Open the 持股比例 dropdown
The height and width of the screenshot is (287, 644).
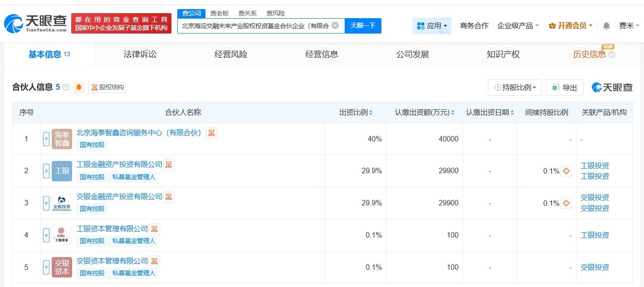pyautogui.click(x=515, y=88)
